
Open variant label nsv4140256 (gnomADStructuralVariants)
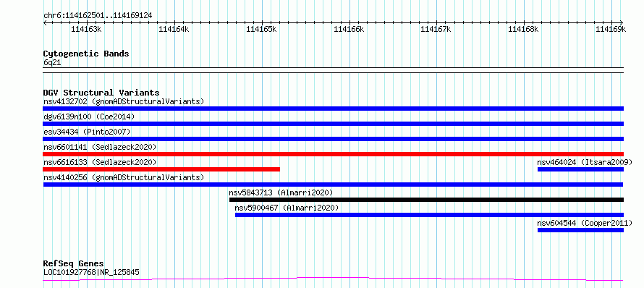tap(124, 177)
